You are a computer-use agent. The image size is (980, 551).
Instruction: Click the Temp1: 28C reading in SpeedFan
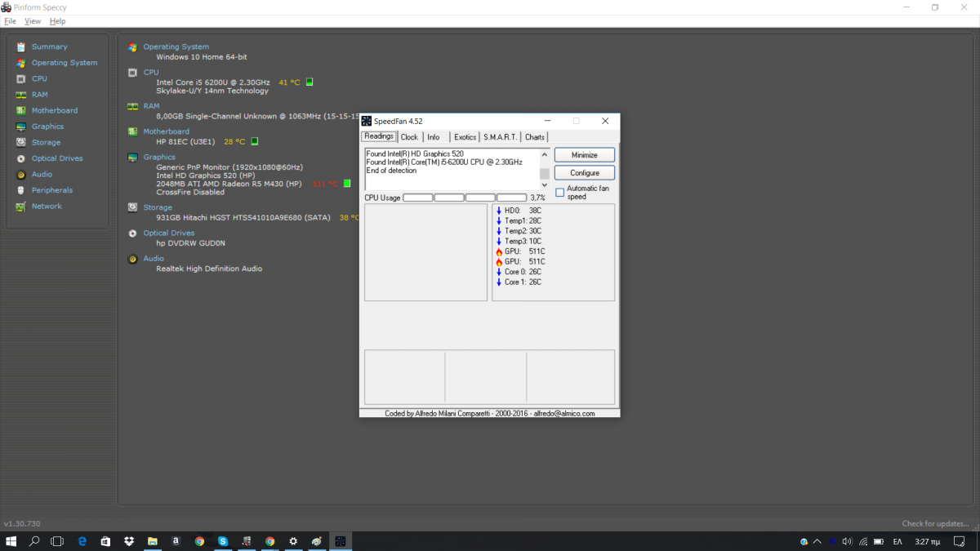click(519, 220)
